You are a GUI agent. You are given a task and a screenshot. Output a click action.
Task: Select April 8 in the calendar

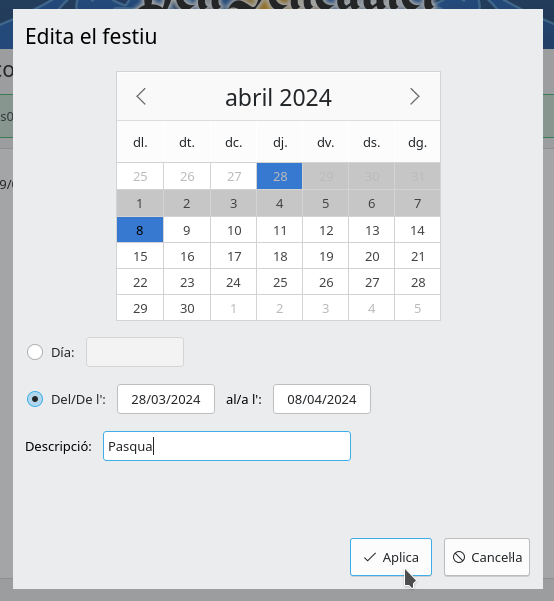pos(140,230)
